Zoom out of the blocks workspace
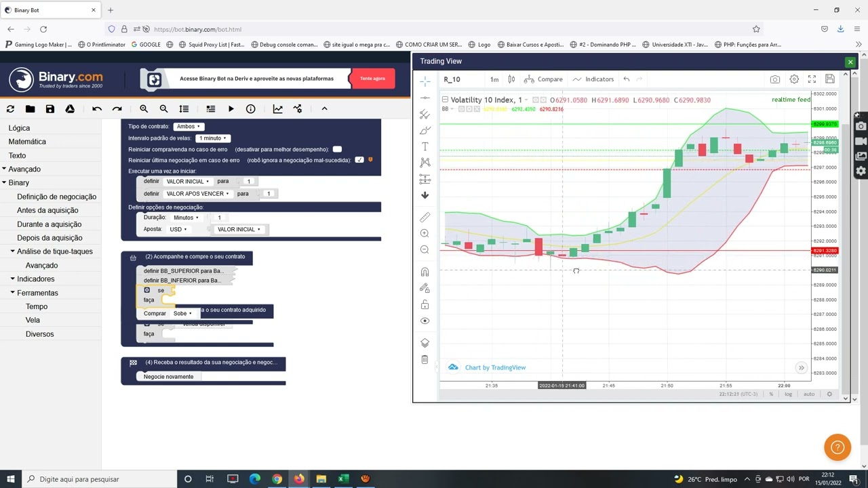The image size is (868, 488). [163, 108]
